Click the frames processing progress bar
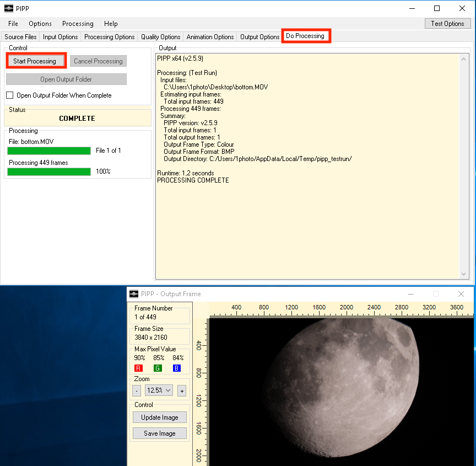This screenshot has width=476, height=466. [x=49, y=172]
